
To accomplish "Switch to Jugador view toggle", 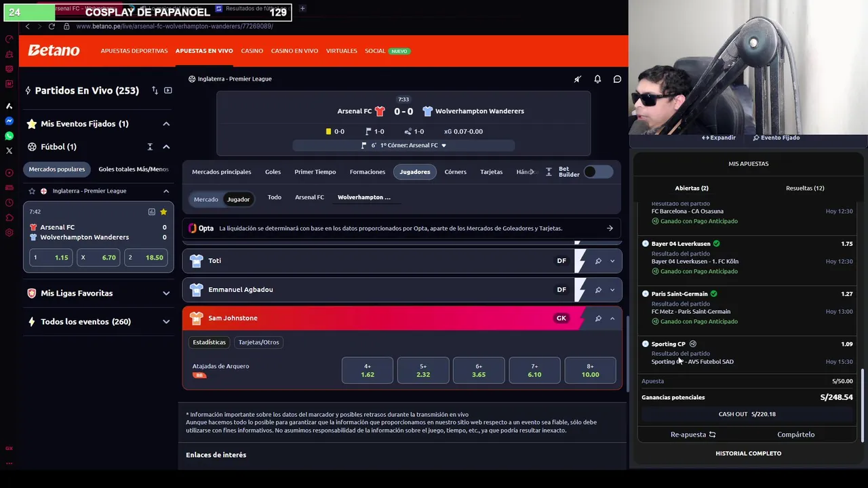I will tap(238, 199).
